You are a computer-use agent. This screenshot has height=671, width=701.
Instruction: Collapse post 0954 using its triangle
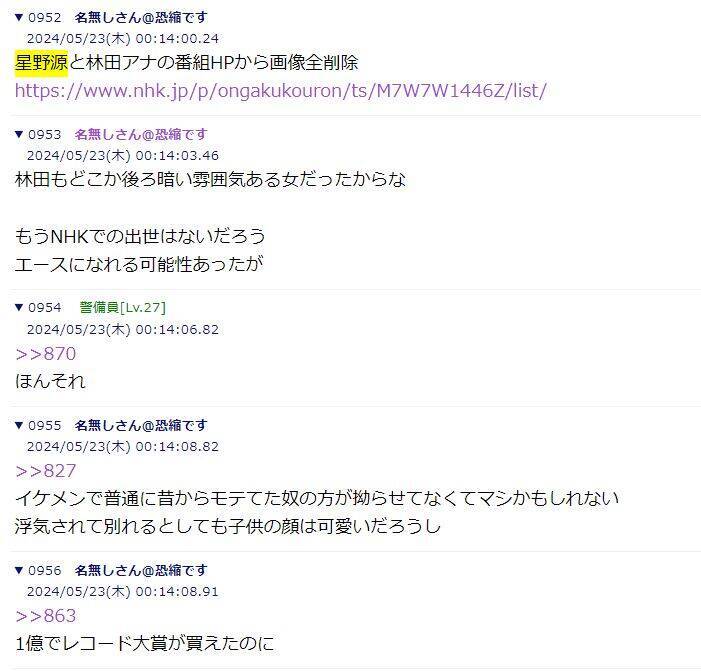coord(19,308)
